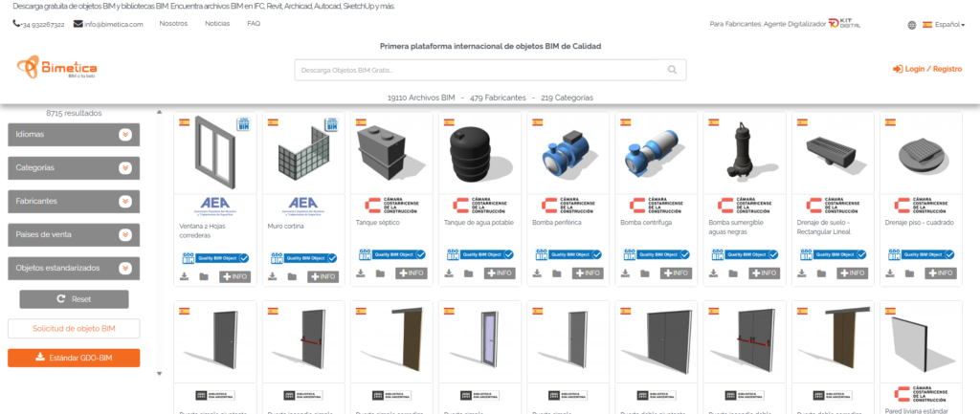Click the Bimetica logo
This screenshot has width=980, height=414.
tap(56, 68)
